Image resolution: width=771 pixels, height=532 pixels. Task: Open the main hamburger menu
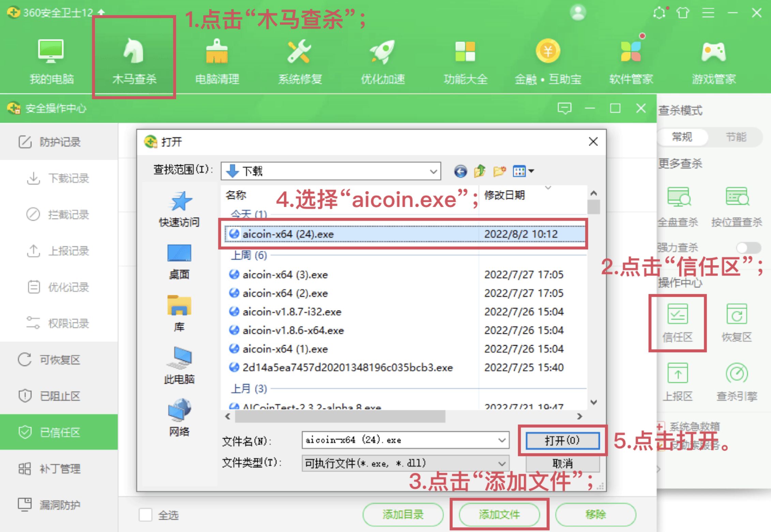[x=708, y=13]
